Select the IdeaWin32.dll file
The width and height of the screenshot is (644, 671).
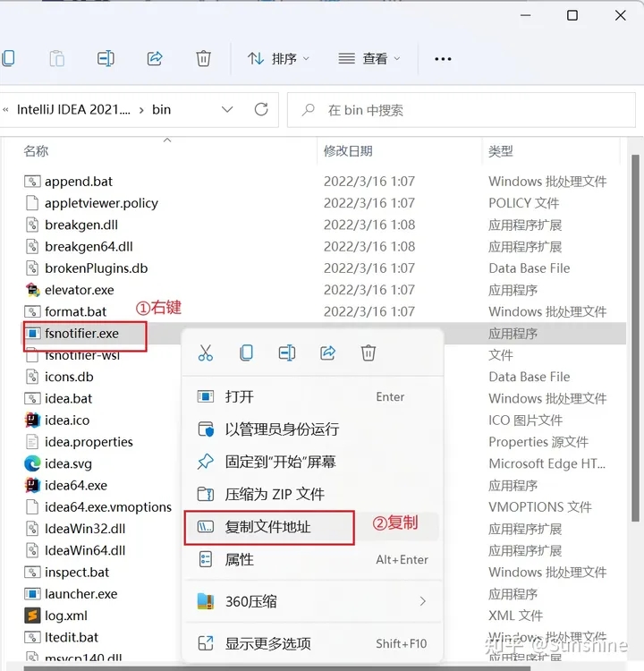[85, 529]
